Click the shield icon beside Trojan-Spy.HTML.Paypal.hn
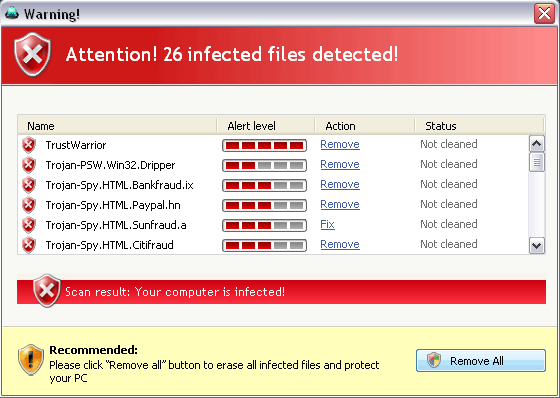The width and height of the screenshot is (560, 398). [x=29, y=205]
